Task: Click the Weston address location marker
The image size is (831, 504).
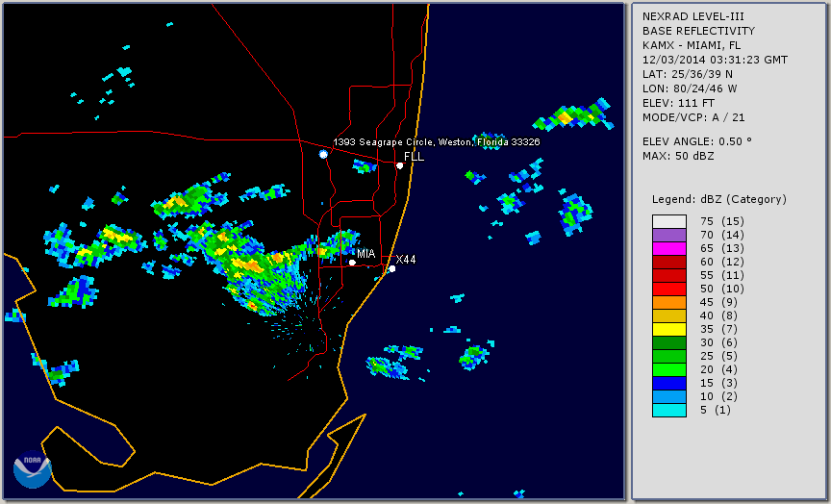Action: click(323, 154)
